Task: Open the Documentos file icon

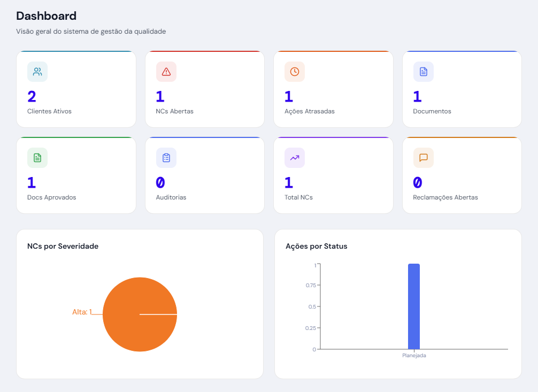Action: (423, 71)
